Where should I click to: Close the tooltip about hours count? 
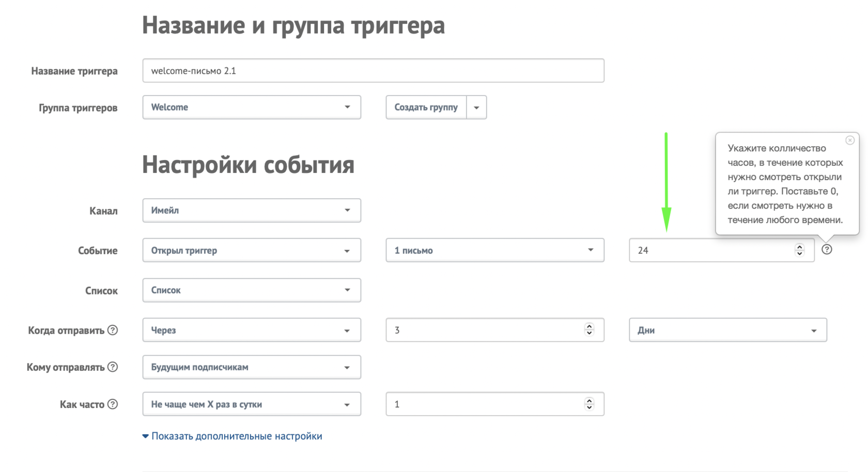[850, 140]
